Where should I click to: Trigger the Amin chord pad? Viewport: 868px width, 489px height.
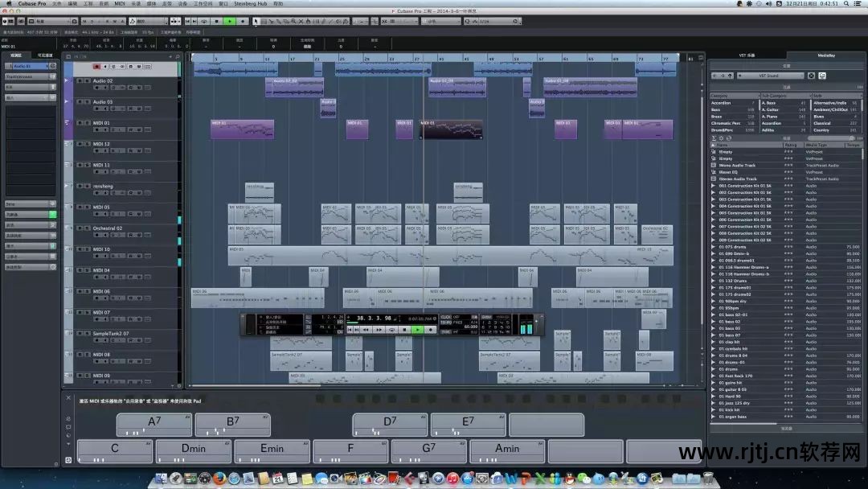(506, 449)
